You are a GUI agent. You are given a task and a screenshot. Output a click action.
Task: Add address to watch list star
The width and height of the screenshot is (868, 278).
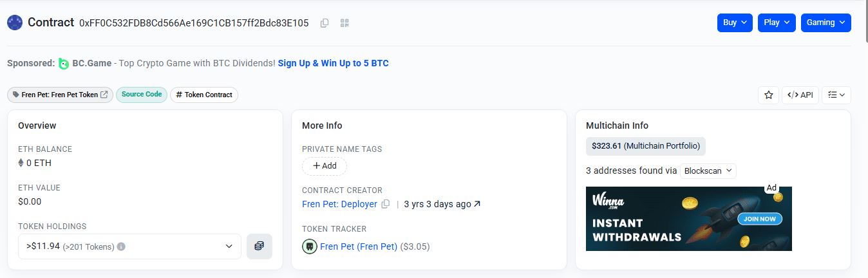click(x=768, y=95)
